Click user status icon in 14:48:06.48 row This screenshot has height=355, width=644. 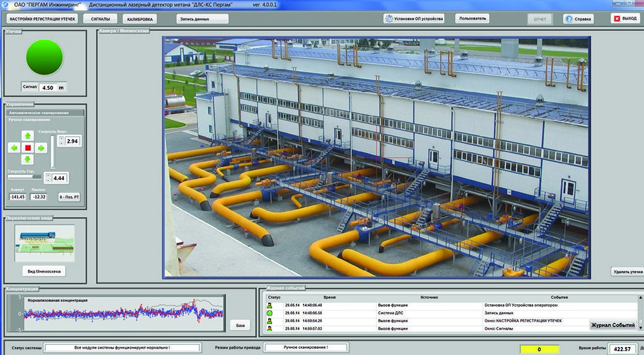pos(269,306)
